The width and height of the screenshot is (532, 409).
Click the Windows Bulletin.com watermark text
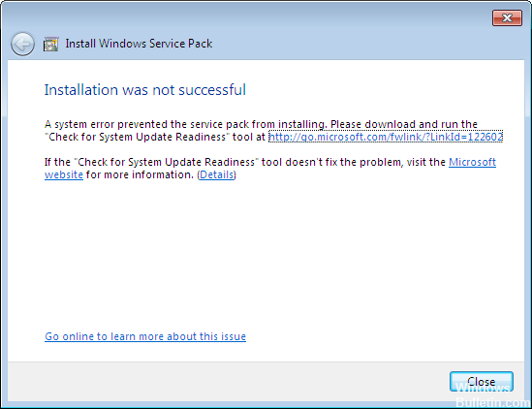492,395
